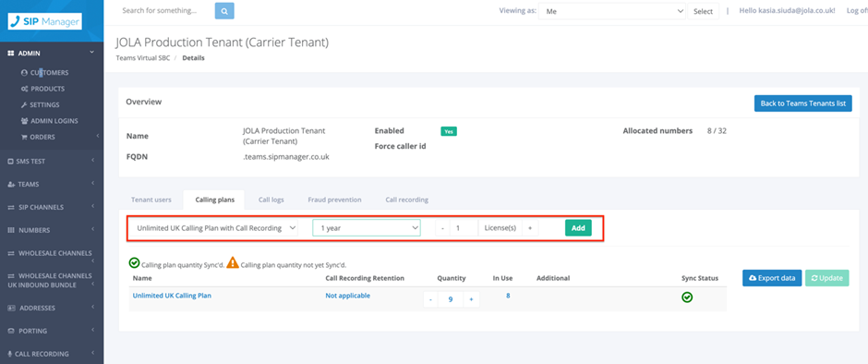Expand the Teams sidebar section
The image size is (868, 364).
pyautogui.click(x=52, y=185)
